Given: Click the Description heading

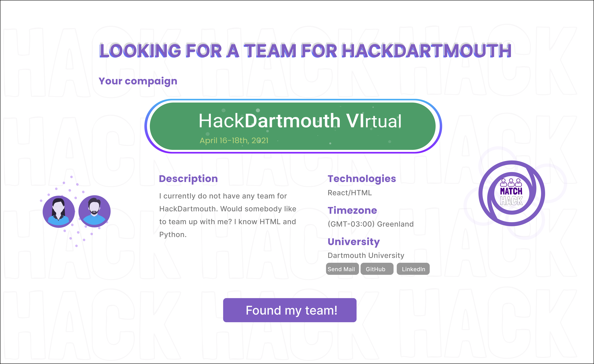Looking at the screenshot, I should [x=188, y=179].
